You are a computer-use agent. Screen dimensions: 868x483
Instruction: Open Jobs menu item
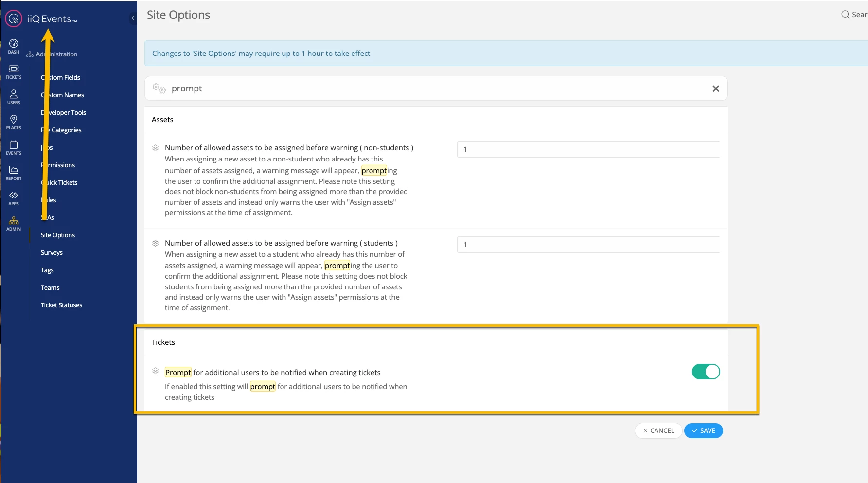pos(47,147)
